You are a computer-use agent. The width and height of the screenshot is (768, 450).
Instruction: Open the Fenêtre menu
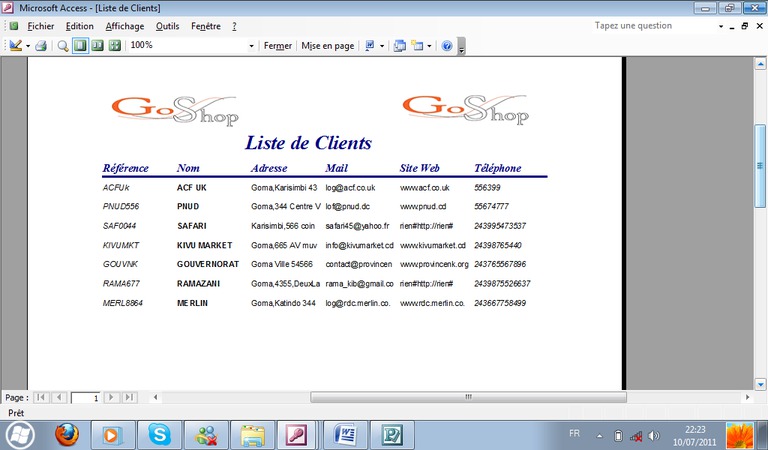click(206, 26)
